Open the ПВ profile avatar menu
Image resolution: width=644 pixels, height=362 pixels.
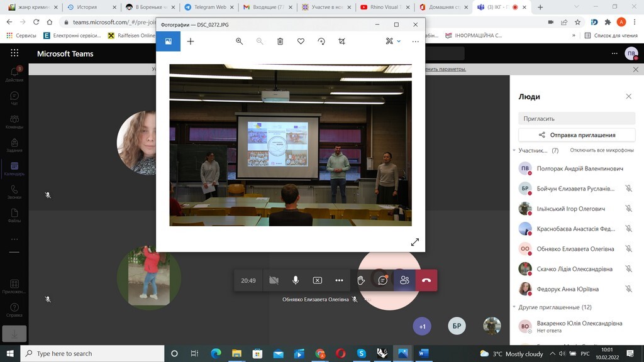[x=631, y=53]
